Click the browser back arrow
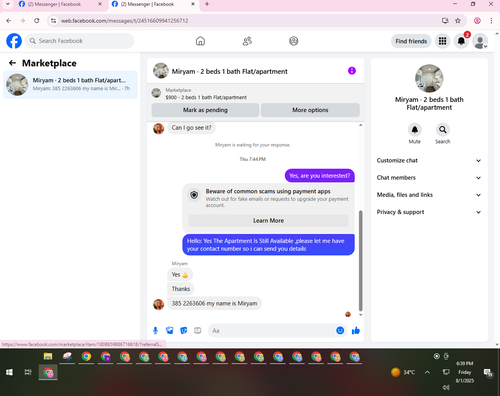Viewport: 500px width, 396px height. click(x=9, y=21)
